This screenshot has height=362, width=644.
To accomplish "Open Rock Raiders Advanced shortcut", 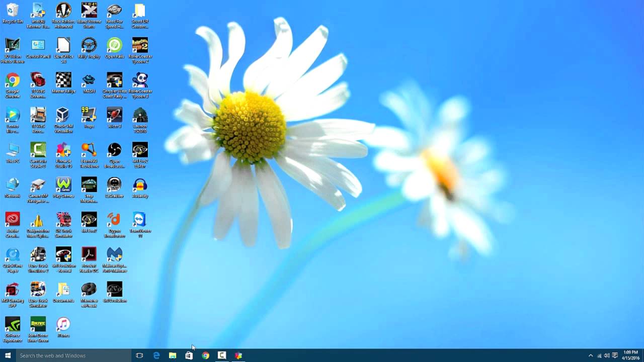I will click(63, 16).
